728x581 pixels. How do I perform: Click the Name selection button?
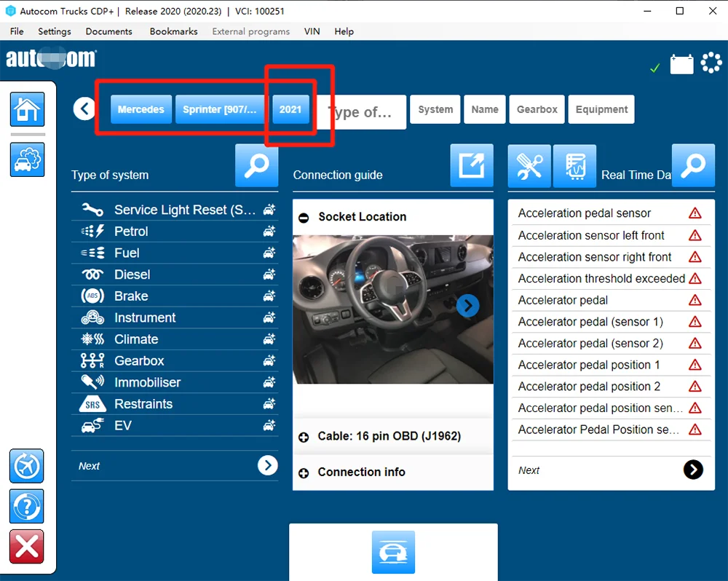(485, 109)
